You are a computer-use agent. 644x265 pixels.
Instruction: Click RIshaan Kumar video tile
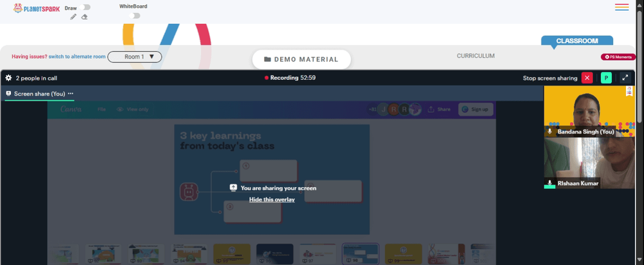(x=589, y=163)
